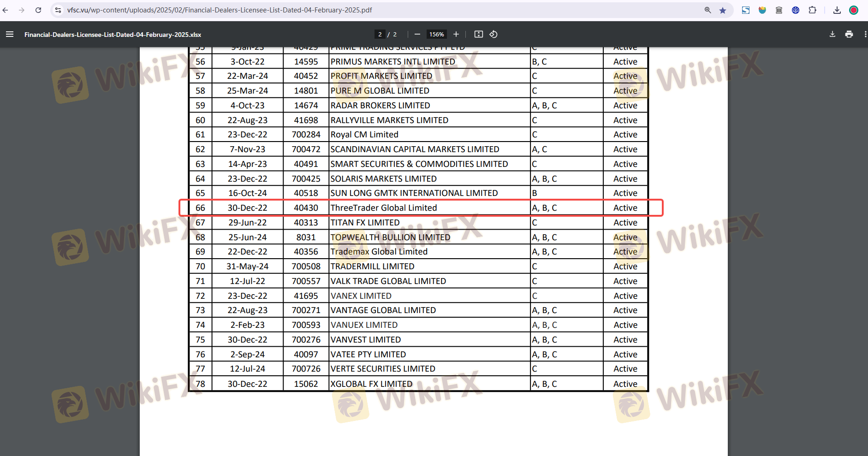The height and width of the screenshot is (456, 868).
Task: Reload the current page
Action: [x=38, y=10]
